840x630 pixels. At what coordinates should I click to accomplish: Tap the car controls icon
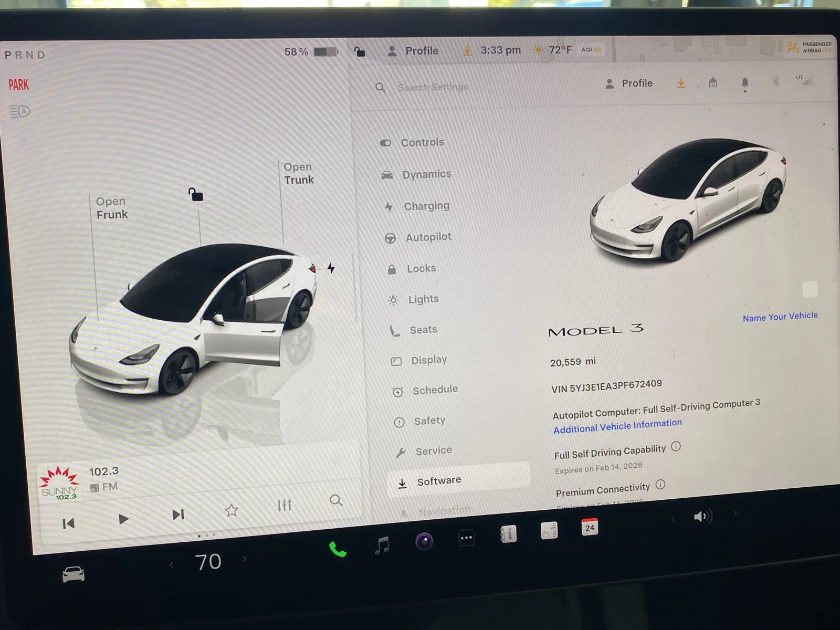(x=73, y=574)
